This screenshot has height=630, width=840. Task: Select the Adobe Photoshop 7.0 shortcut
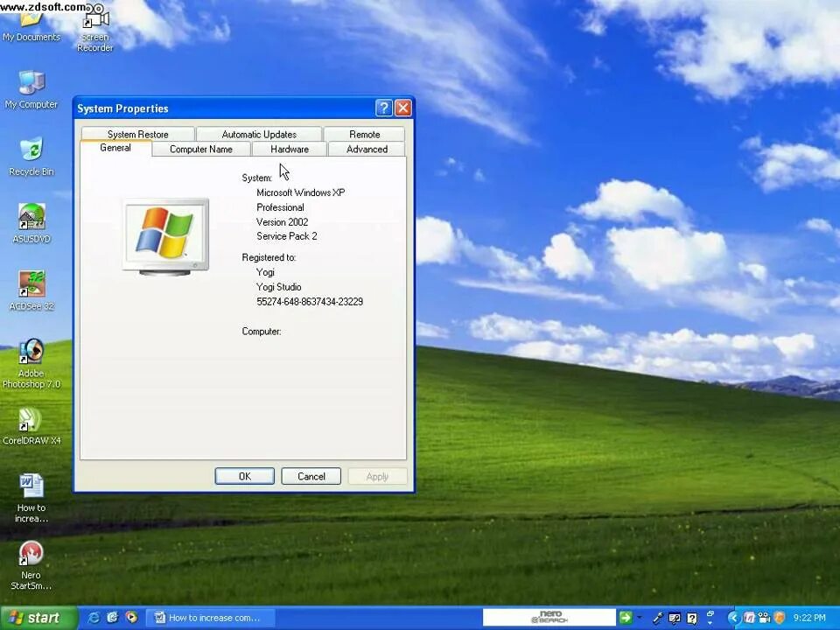(31, 364)
